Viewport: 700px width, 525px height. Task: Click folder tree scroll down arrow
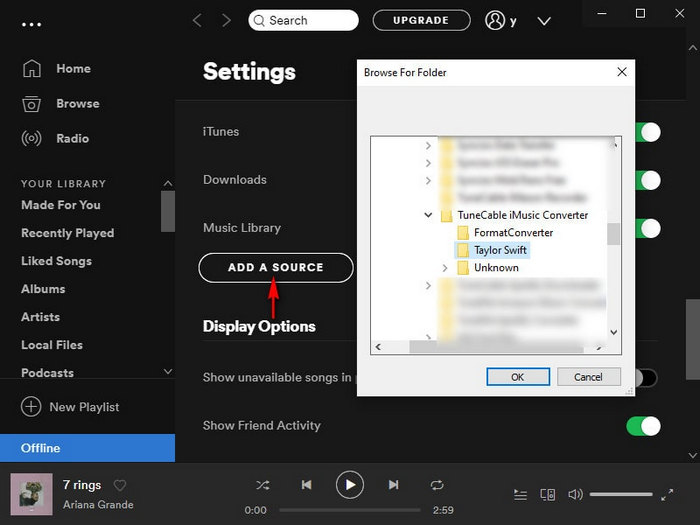pyautogui.click(x=614, y=333)
